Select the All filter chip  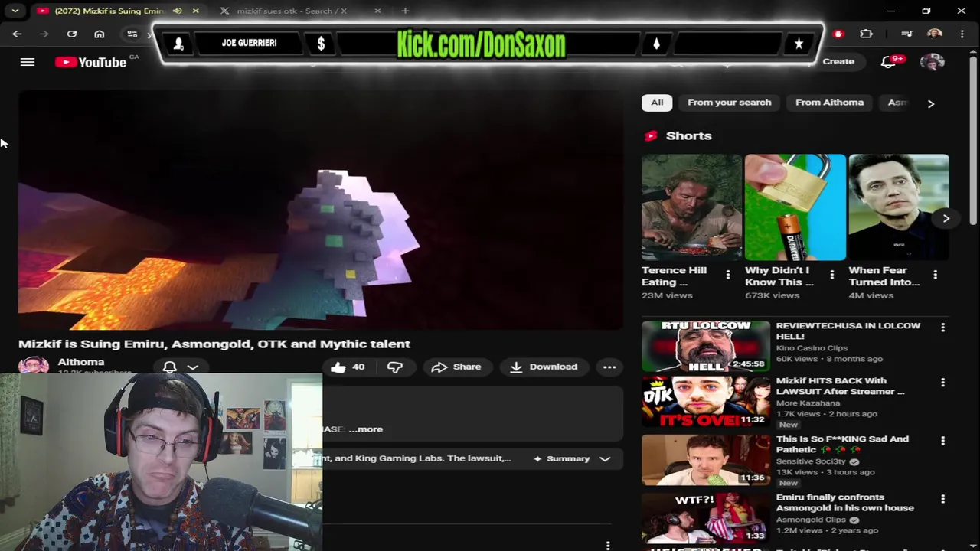click(x=657, y=103)
